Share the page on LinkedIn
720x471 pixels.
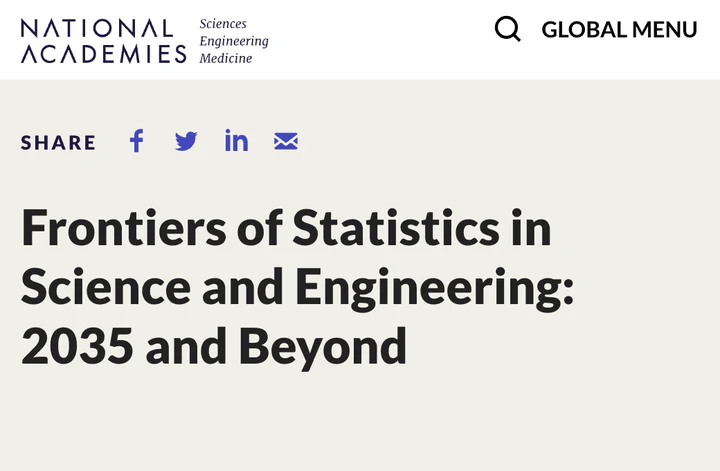pyautogui.click(x=236, y=141)
